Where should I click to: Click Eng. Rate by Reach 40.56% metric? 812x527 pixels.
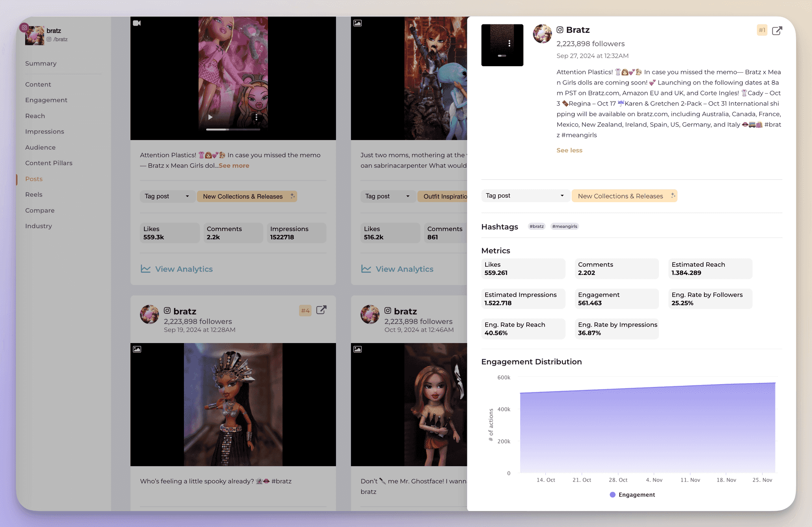[523, 328]
